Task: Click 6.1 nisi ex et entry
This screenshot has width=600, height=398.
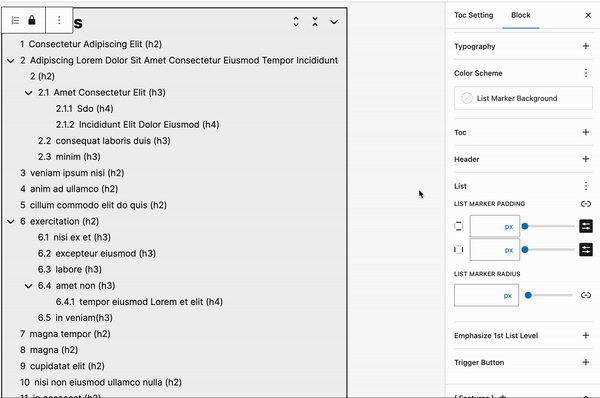Action: [x=74, y=237]
